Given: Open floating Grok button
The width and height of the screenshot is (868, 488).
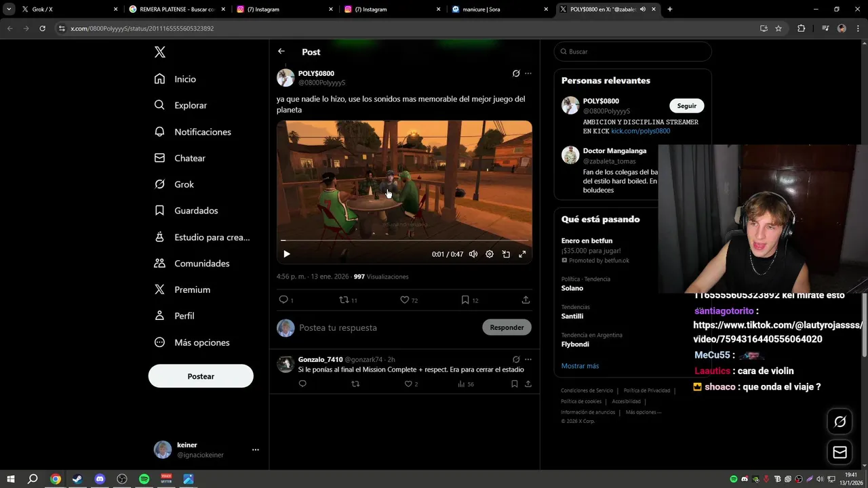Looking at the screenshot, I should point(840,422).
